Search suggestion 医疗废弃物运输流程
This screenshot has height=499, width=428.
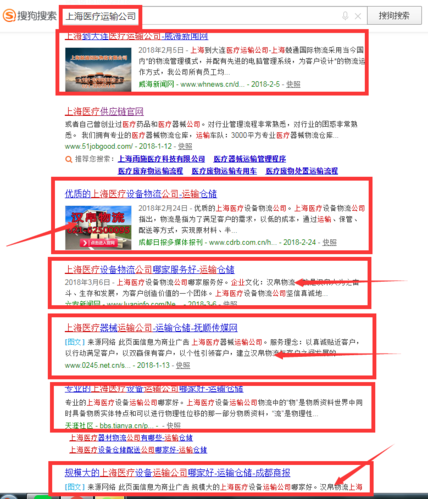tap(150, 171)
